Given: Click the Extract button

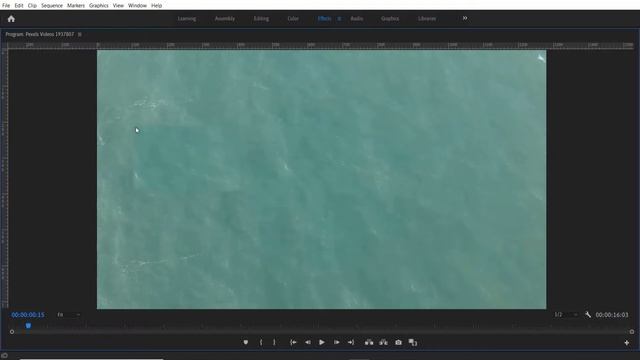Looking at the screenshot, I should tap(383, 342).
